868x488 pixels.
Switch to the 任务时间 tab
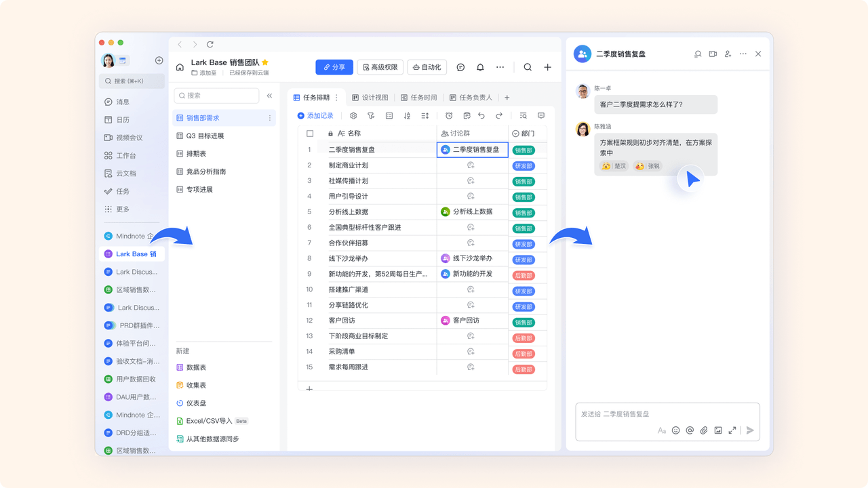[x=418, y=98]
